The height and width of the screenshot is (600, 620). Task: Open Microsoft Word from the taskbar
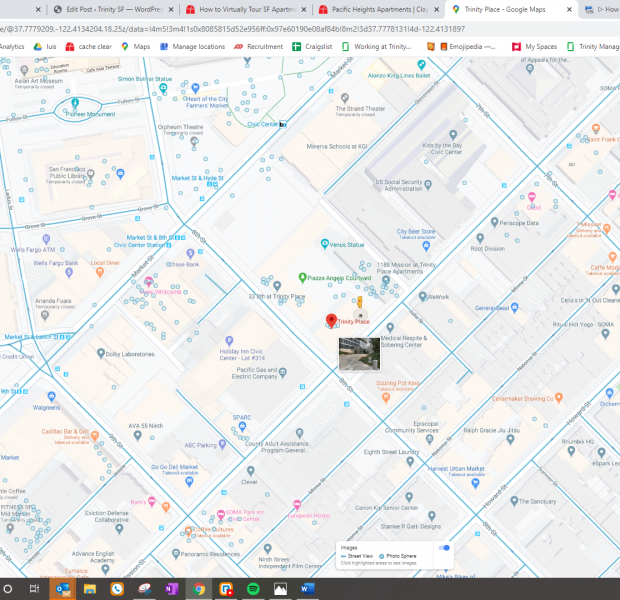(x=307, y=589)
